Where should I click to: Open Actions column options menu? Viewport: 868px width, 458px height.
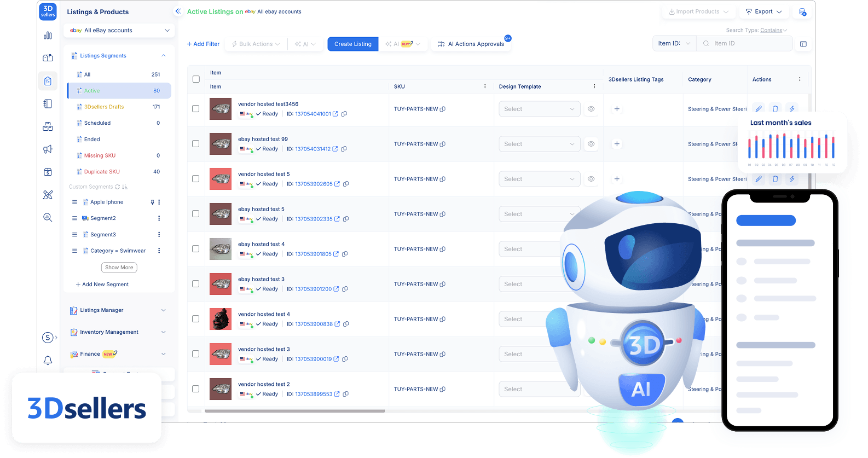tap(800, 79)
